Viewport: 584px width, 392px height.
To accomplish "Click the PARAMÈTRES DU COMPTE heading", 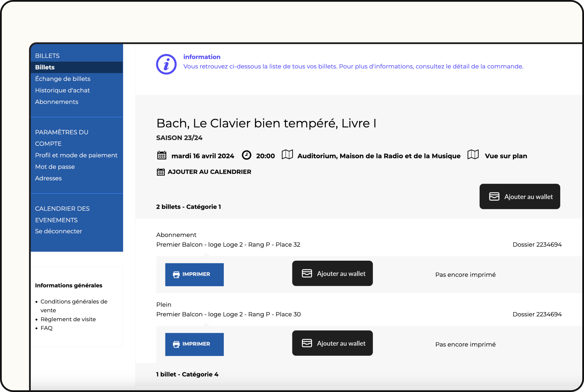I will [62, 138].
